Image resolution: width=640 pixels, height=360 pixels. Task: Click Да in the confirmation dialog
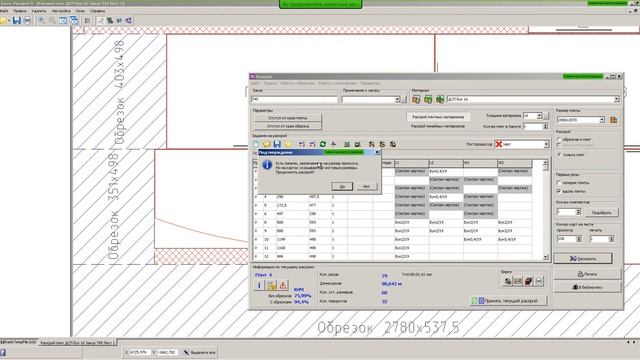tap(342, 186)
